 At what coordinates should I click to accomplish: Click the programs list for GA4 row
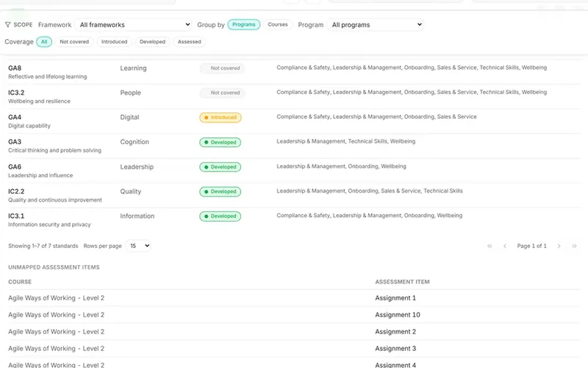coord(376,117)
